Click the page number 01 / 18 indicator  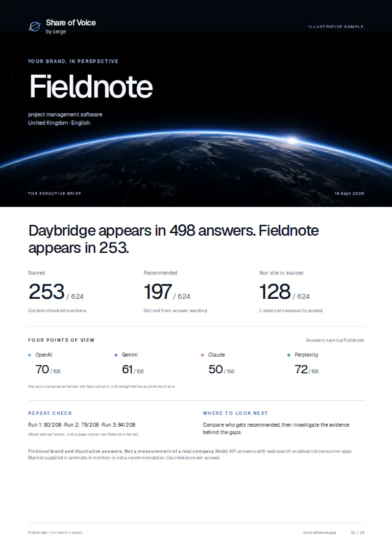357,532
